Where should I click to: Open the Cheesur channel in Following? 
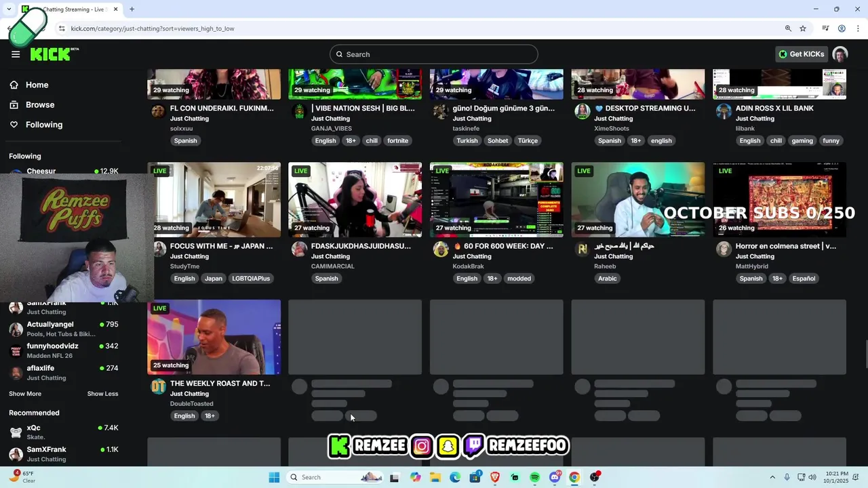64,171
